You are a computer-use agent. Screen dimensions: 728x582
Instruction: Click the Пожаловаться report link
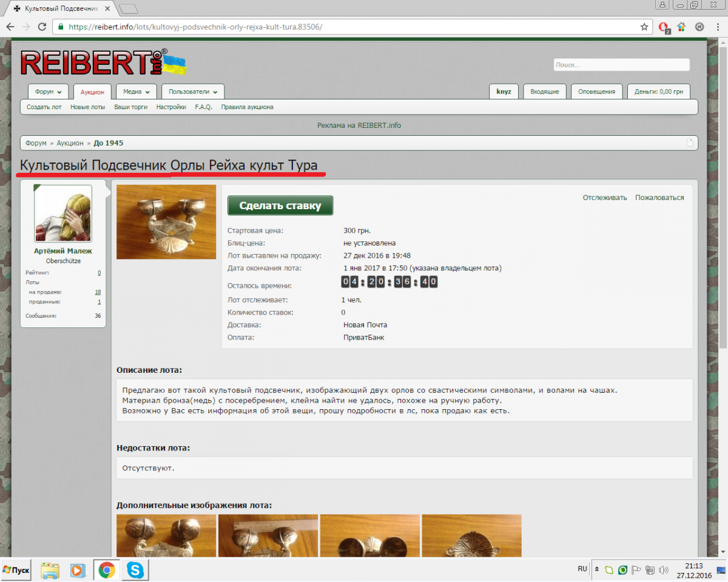coord(659,198)
